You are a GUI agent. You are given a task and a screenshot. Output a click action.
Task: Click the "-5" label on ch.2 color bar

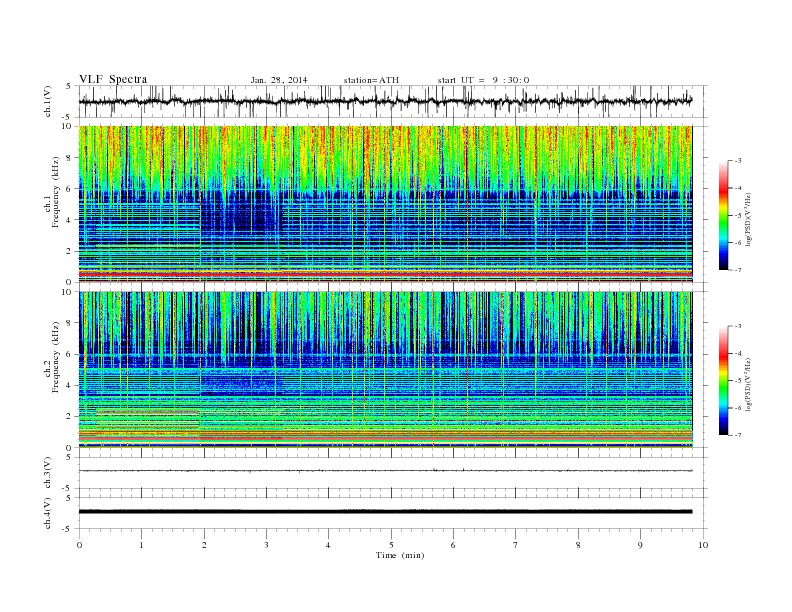click(x=738, y=381)
